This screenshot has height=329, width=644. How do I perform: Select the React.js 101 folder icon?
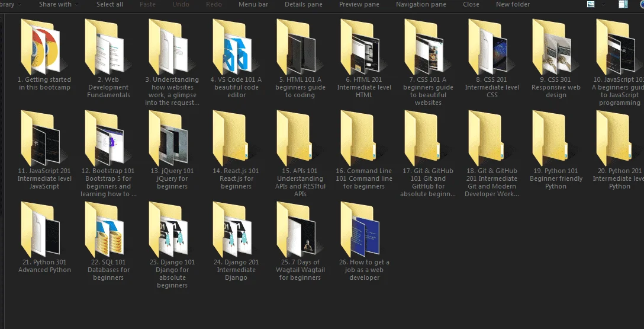(x=231, y=138)
